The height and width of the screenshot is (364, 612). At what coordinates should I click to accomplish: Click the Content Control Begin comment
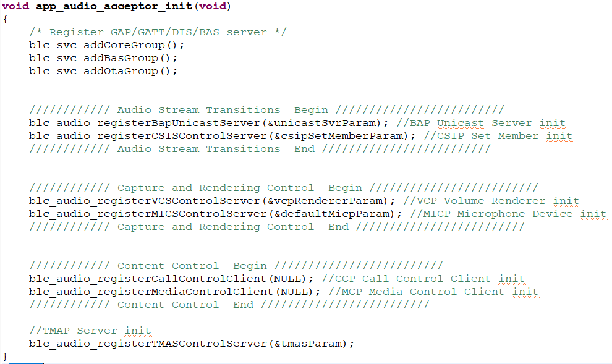(x=236, y=266)
